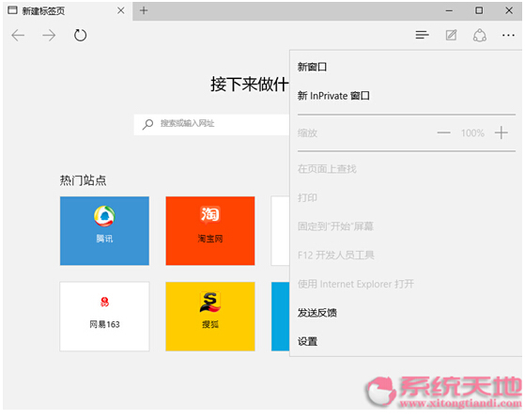Minimize the browser window

pyautogui.click(x=449, y=10)
